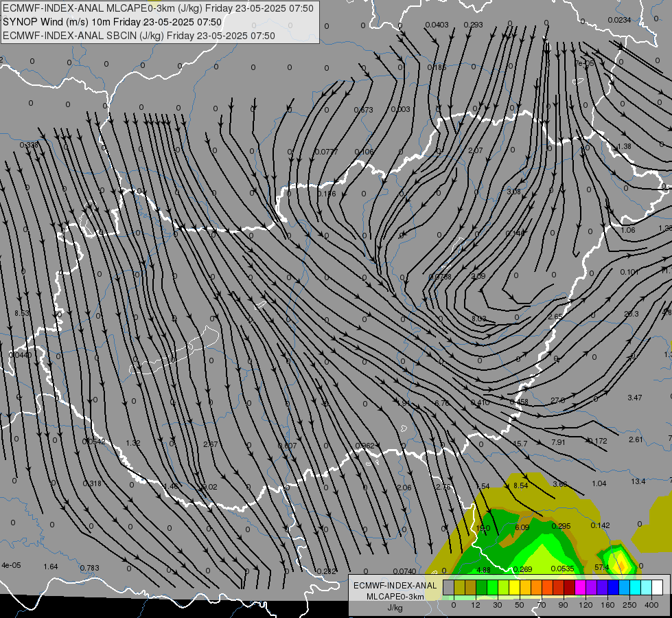Click the 6.76 map value
Screen dimensions: 672x618
tap(442, 403)
